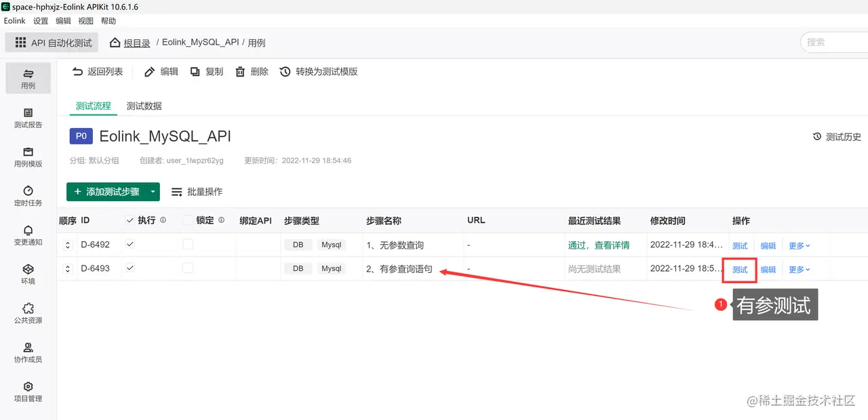This screenshot has width=868, height=420.
Task: Go to Eolink_MySQL_API breadcrumb
Action: coord(201,42)
